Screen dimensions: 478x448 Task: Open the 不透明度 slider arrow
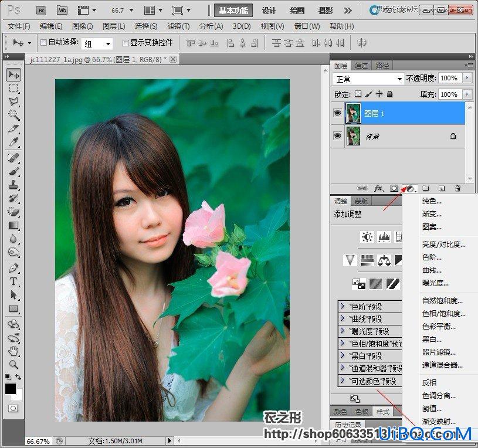(467, 78)
